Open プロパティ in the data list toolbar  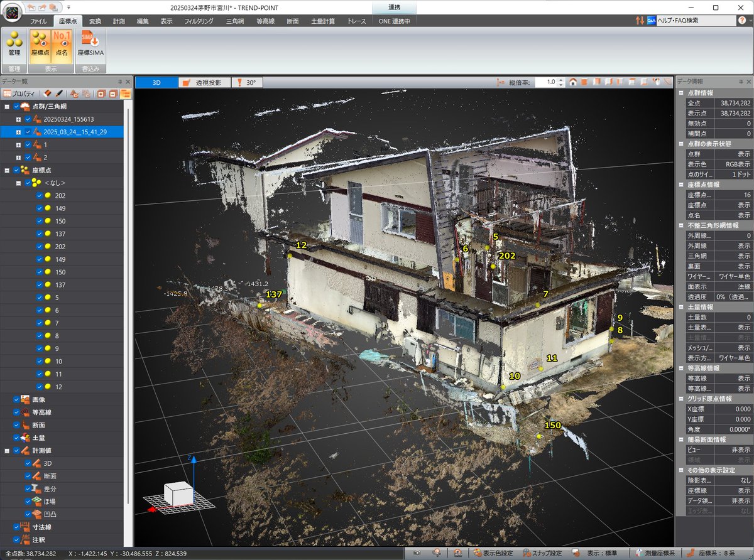click(19, 94)
